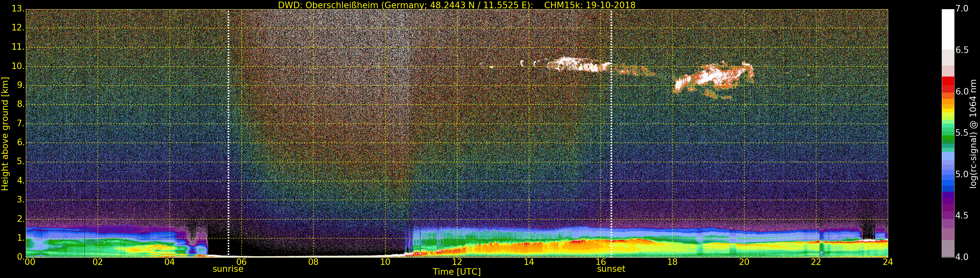Click the '20' time axis tick label
This screenshot has height=278, width=980.
(744, 262)
